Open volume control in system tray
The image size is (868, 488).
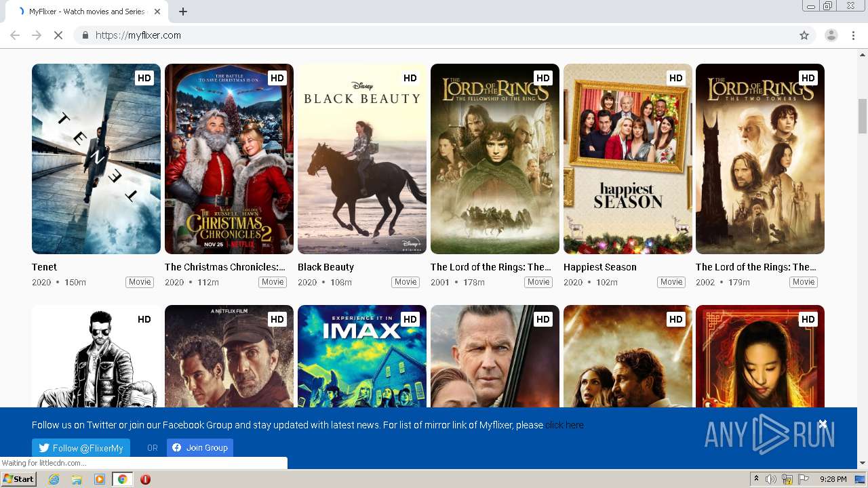point(771,479)
